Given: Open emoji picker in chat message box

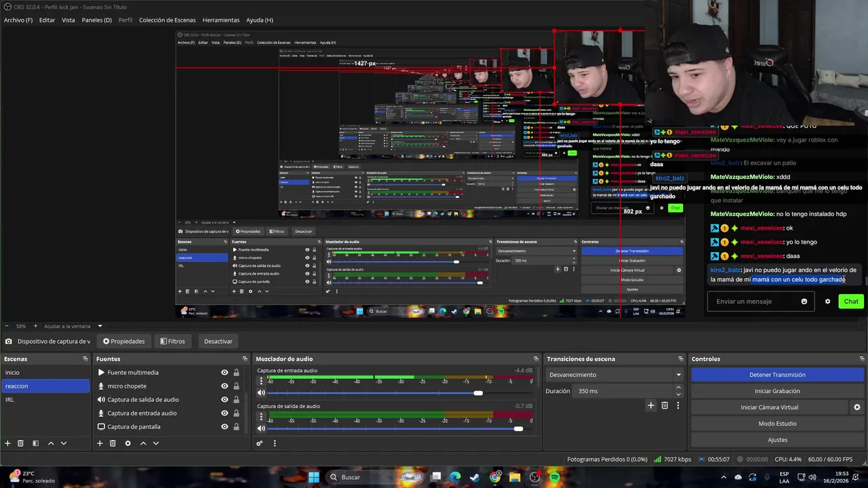Looking at the screenshot, I should [804, 302].
